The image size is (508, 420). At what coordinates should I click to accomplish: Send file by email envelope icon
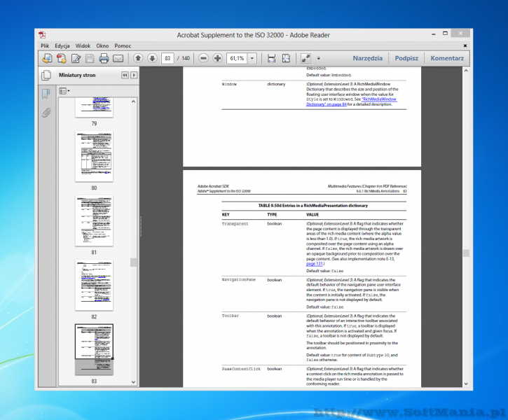click(118, 58)
